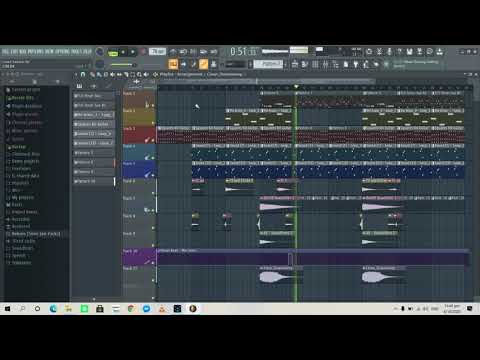Image resolution: width=480 pixels, height=360 pixels.
Task: Open the PATTERNS menu
Action: pyautogui.click(x=35, y=52)
